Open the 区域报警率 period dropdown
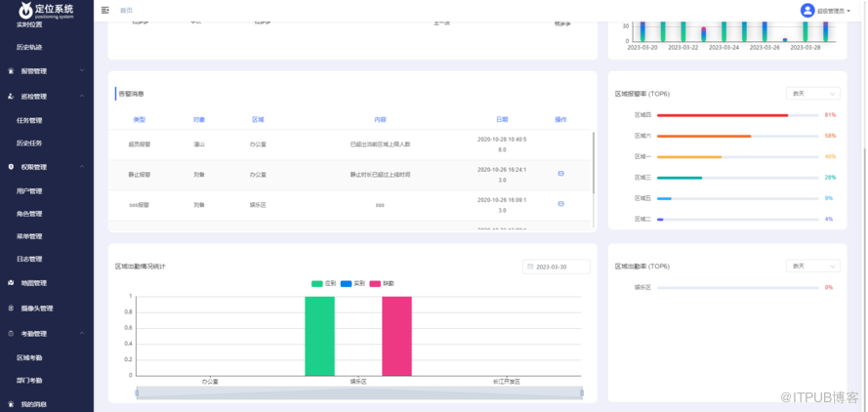The height and width of the screenshot is (412, 868). [812, 94]
